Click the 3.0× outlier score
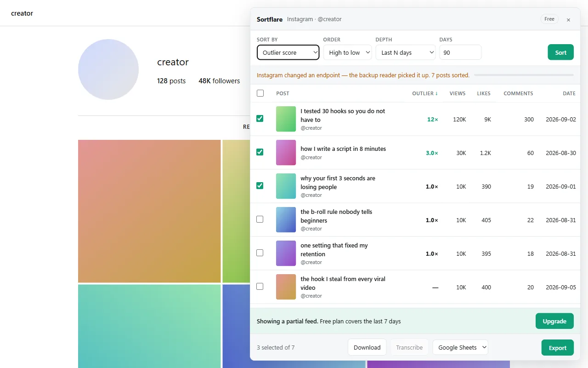588x368 pixels. tap(432, 153)
